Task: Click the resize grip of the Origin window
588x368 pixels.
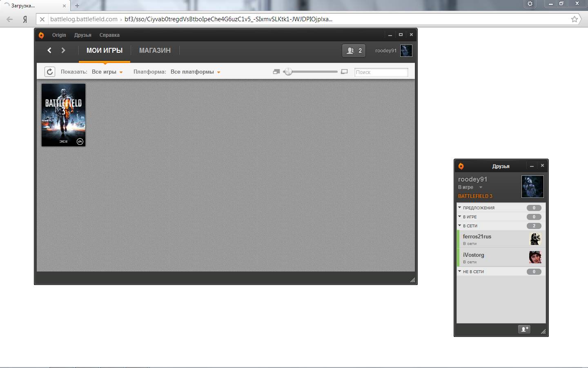Action: (x=412, y=280)
